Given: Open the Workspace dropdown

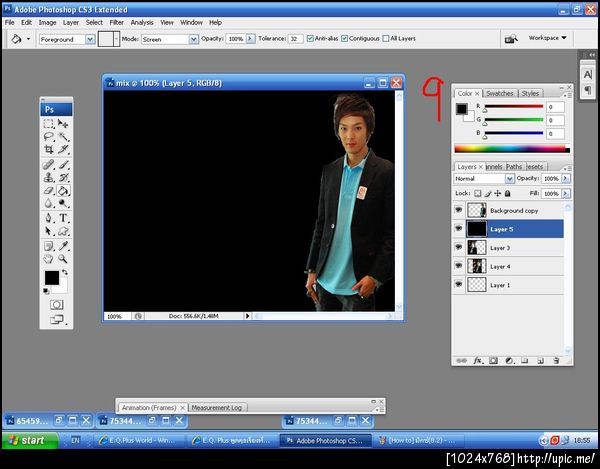Looking at the screenshot, I should [x=548, y=38].
